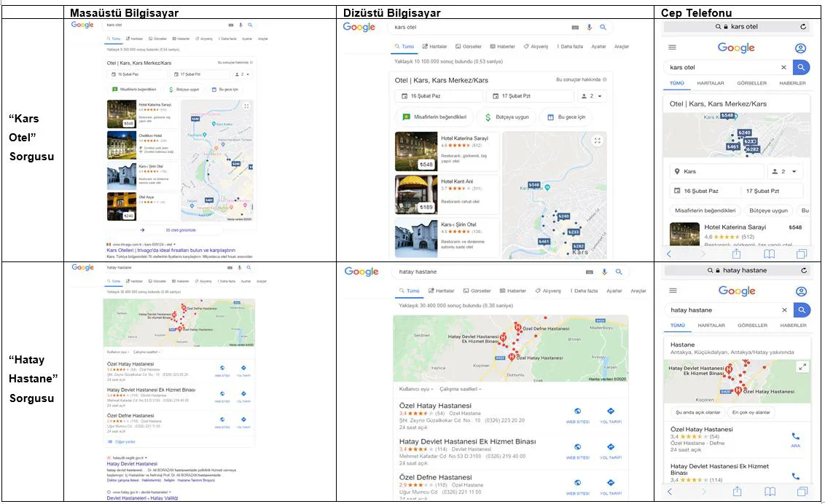825x504 pixels.
Task: Toggle Bu gece için filter in laptop kars otel
Action: click(x=566, y=117)
